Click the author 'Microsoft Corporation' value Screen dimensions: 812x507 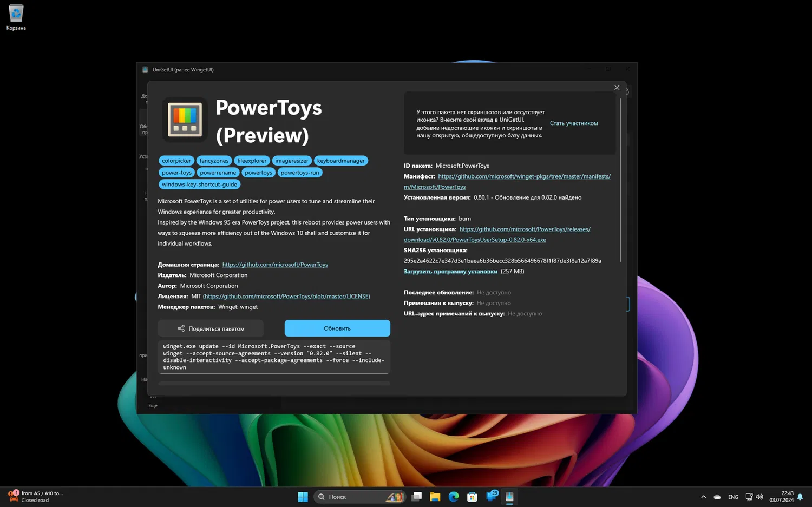tap(209, 286)
